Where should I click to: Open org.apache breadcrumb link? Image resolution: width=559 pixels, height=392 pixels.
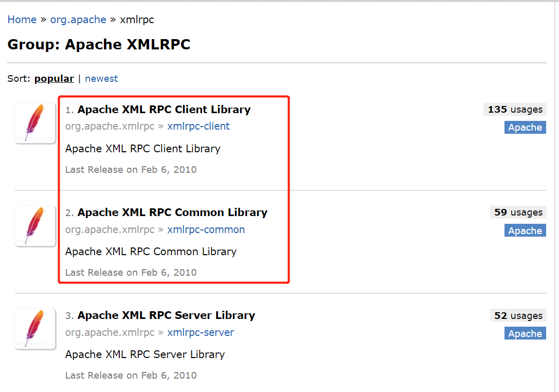tap(78, 20)
